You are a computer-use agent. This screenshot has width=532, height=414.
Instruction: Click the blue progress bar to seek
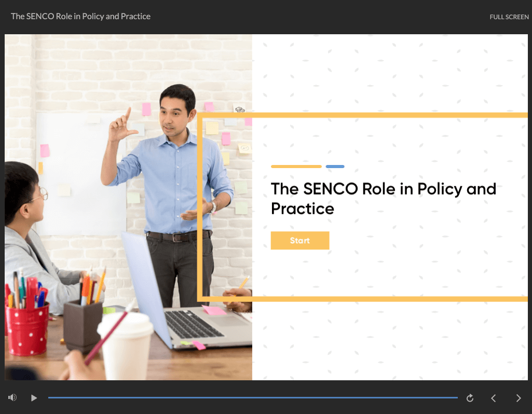pyautogui.click(x=253, y=397)
